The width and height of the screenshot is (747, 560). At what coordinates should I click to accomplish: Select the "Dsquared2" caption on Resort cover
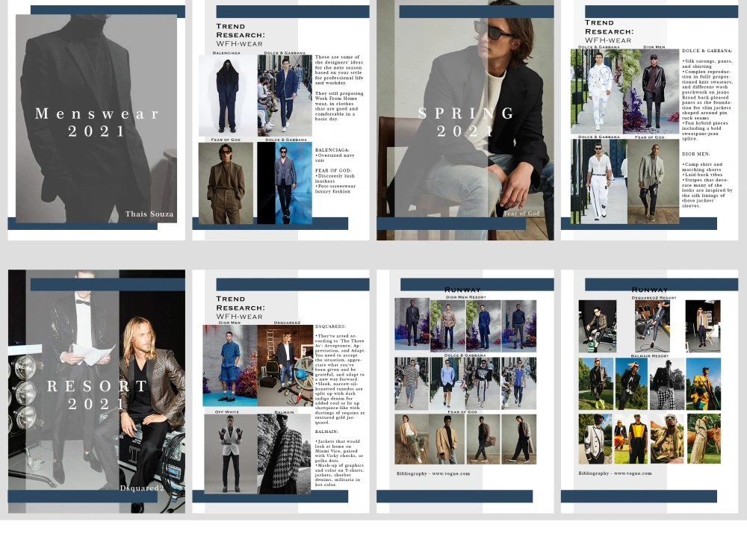tap(141, 488)
